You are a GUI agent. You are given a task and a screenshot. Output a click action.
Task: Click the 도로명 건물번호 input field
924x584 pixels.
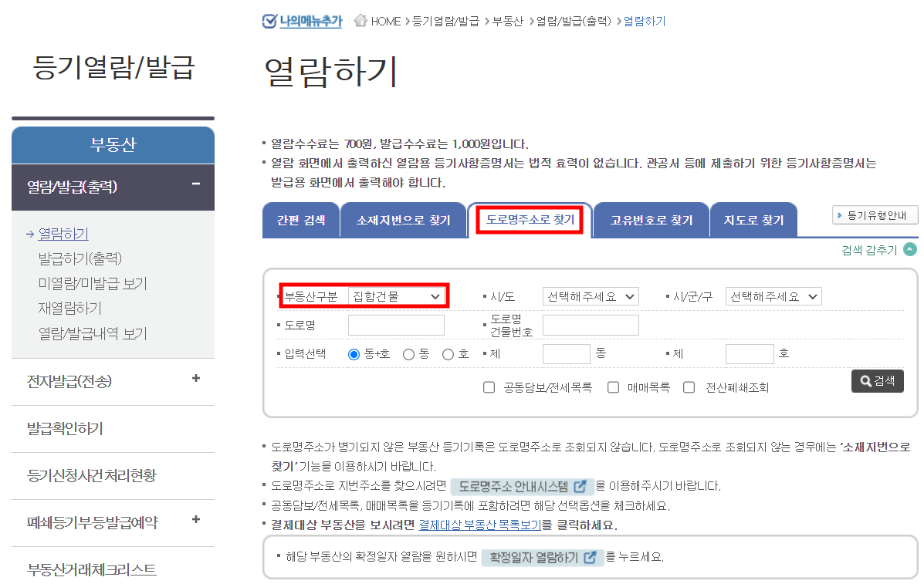point(591,325)
